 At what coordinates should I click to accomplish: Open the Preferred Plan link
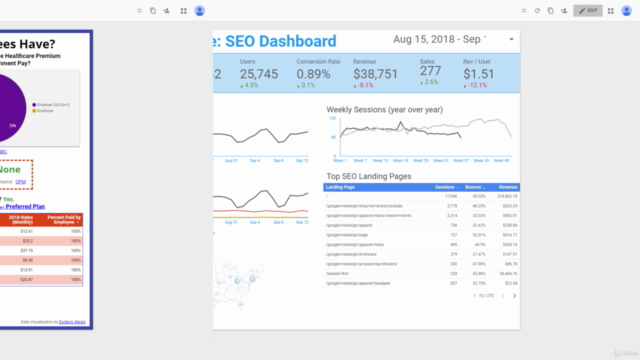click(x=25, y=207)
